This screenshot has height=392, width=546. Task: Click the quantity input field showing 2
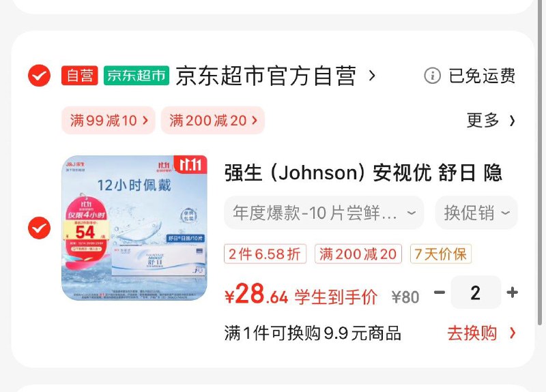476,292
